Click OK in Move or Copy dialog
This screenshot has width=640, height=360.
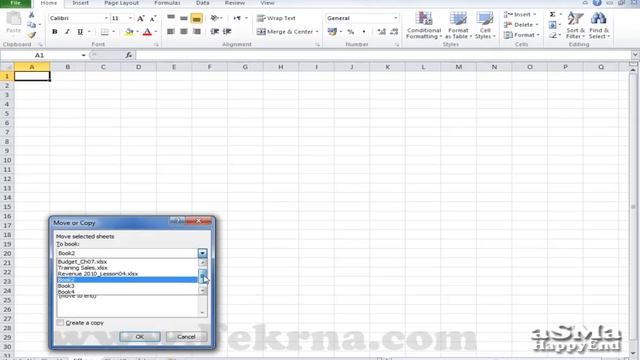coord(140,337)
